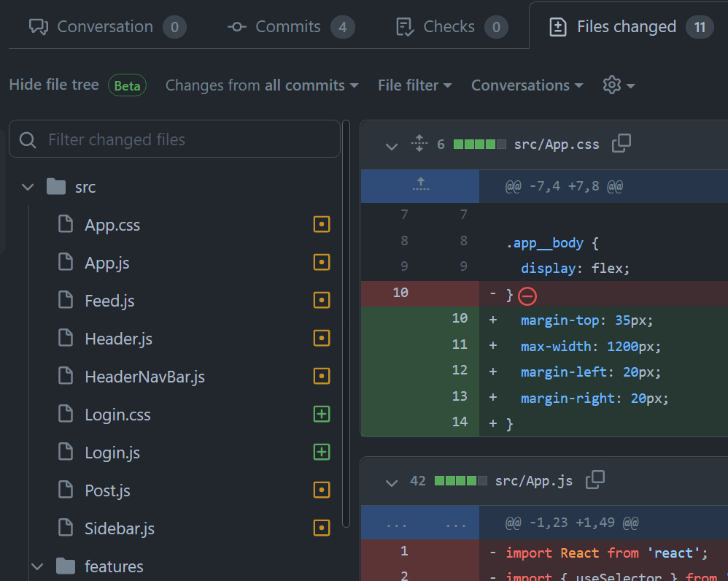The width and height of the screenshot is (728, 581).
Task: Click the Commits count 4 badge
Action: point(343,27)
